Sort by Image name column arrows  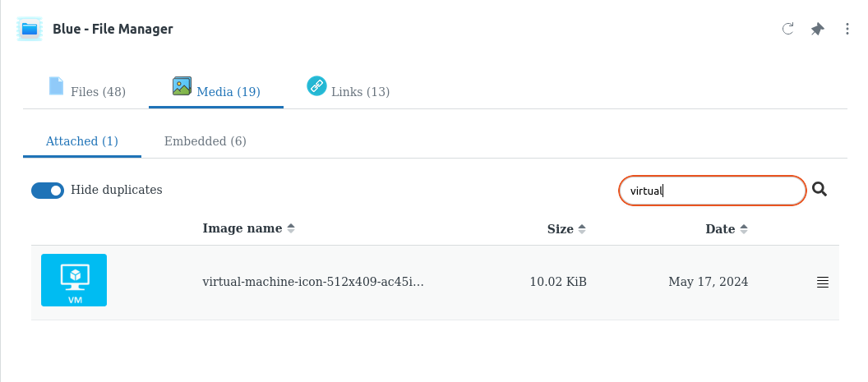tap(291, 228)
